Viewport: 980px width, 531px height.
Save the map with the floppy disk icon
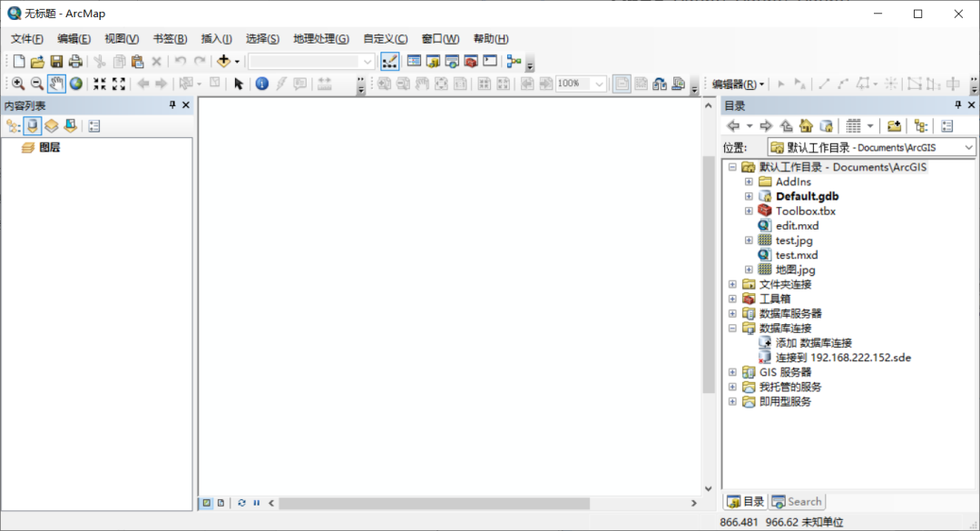[x=57, y=62]
